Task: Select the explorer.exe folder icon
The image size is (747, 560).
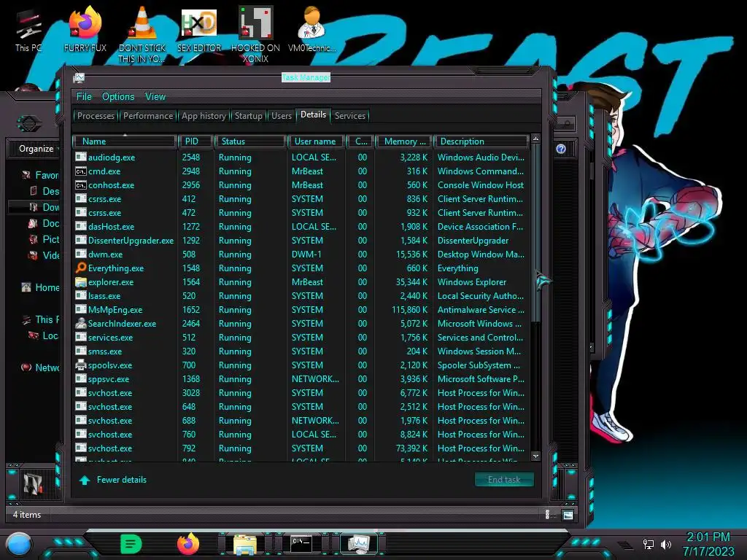Action: (x=81, y=282)
